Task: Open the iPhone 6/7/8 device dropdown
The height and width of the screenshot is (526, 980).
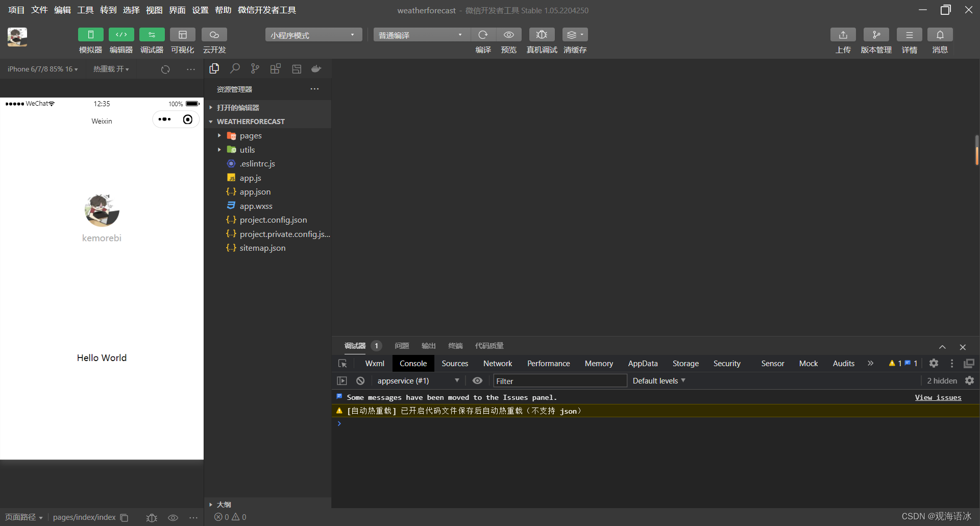Action: coord(43,69)
